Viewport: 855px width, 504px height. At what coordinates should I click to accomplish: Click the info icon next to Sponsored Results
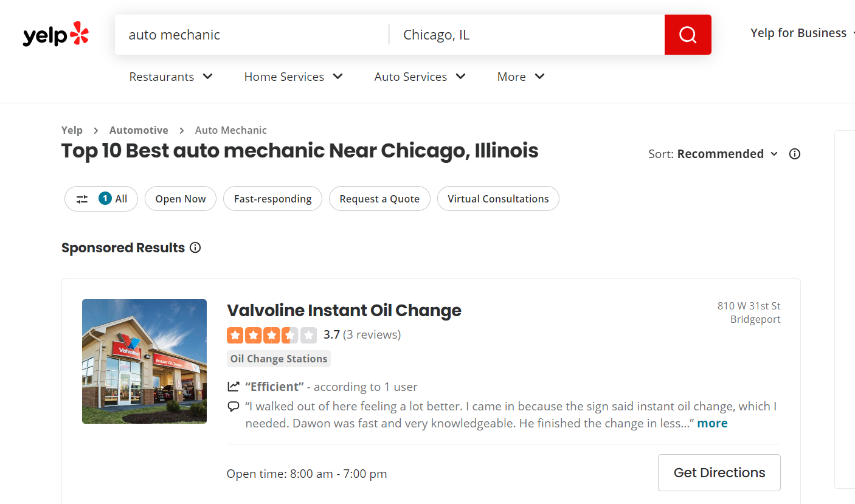(x=195, y=247)
